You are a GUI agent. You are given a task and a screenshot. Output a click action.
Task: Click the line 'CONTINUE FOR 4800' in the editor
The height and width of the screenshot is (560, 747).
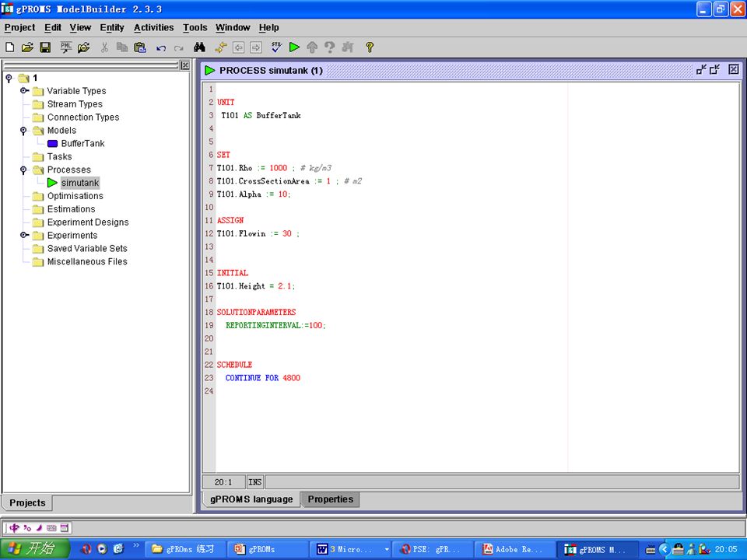click(x=263, y=378)
